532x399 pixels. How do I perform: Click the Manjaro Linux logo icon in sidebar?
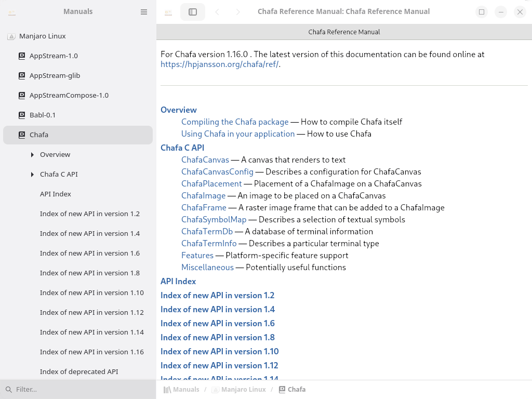coord(11,36)
